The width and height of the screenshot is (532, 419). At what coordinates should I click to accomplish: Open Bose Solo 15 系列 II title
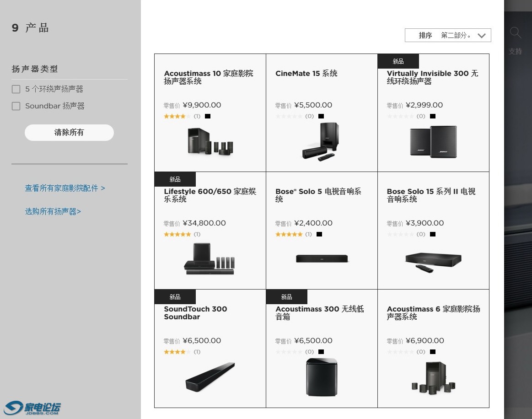[x=431, y=195]
